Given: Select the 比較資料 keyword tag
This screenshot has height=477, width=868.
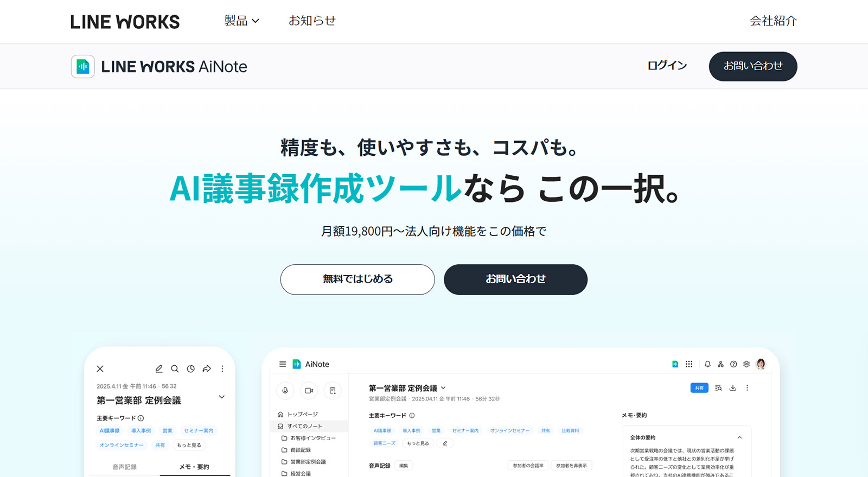Looking at the screenshot, I should (x=570, y=430).
